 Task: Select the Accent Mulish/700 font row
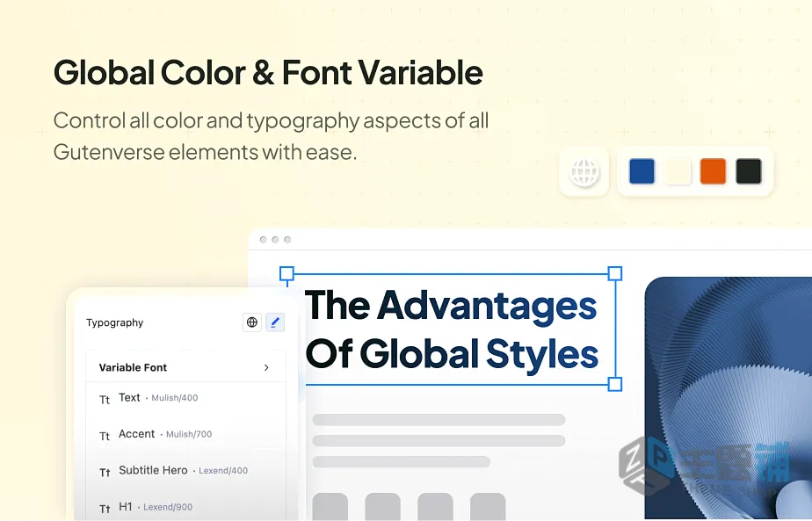click(x=185, y=435)
